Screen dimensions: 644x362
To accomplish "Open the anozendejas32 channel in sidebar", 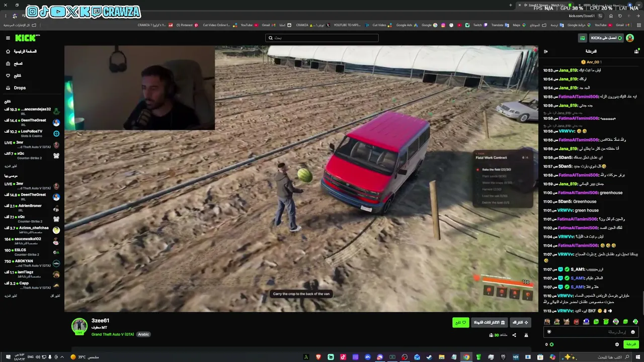I will click(32, 111).
